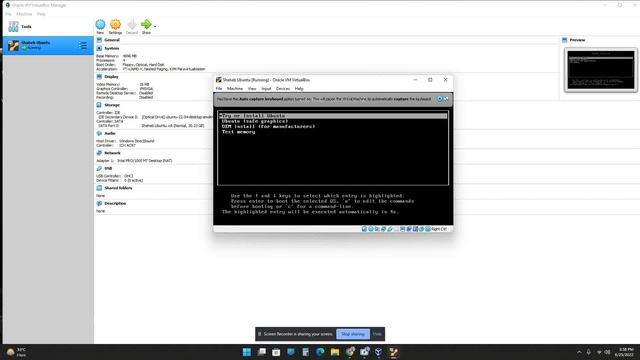Select 'Try or Install Ubuntu' boot entry
This screenshot has width=640, height=360.
click(x=333, y=116)
